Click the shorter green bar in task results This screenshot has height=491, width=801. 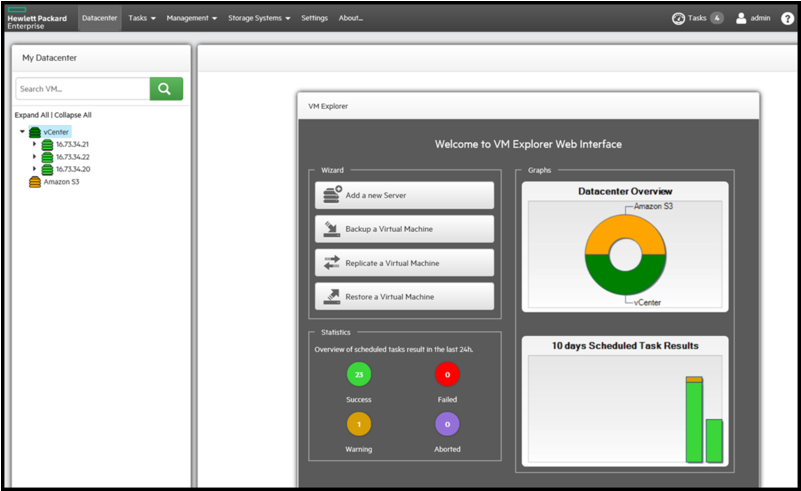coord(714,441)
